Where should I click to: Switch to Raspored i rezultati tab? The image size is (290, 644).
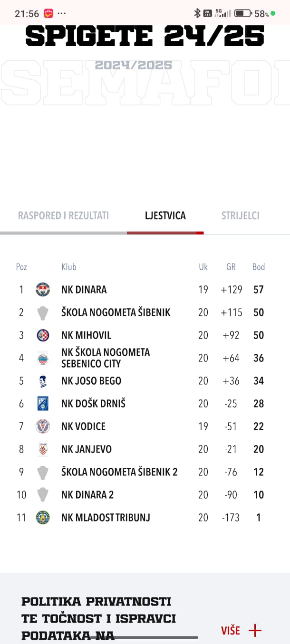(x=63, y=216)
